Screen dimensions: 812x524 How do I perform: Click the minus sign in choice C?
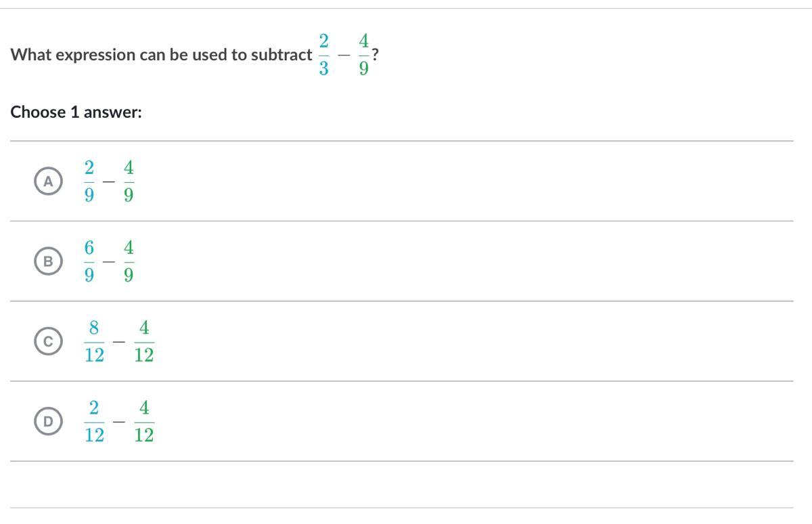(x=119, y=342)
